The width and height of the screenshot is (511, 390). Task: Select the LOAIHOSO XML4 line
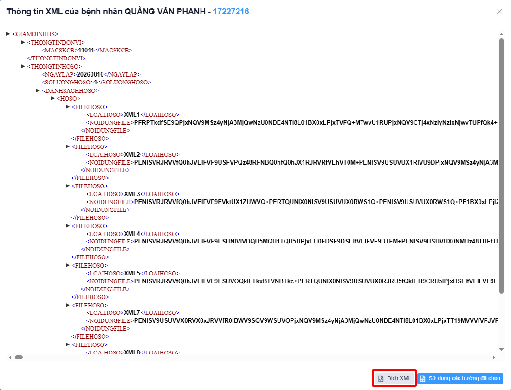(133, 234)
